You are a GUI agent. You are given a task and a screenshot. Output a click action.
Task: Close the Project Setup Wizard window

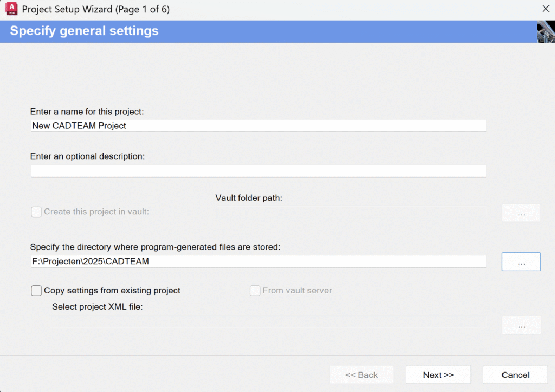coord(545,9)
